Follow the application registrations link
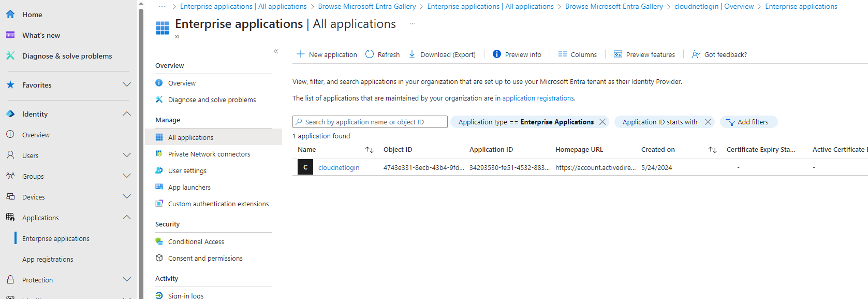This screenshot has height=299, width=868. tap(538, 98)
